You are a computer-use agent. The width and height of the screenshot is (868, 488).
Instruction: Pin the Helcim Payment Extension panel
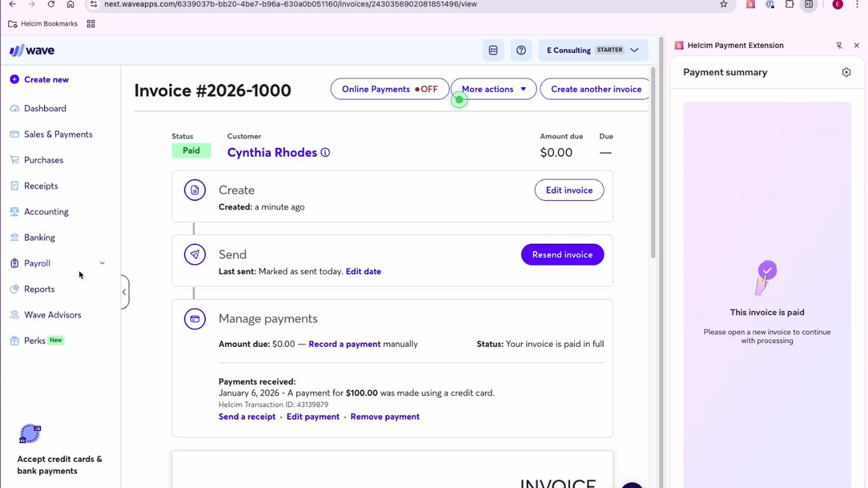(x=839, y=46)
